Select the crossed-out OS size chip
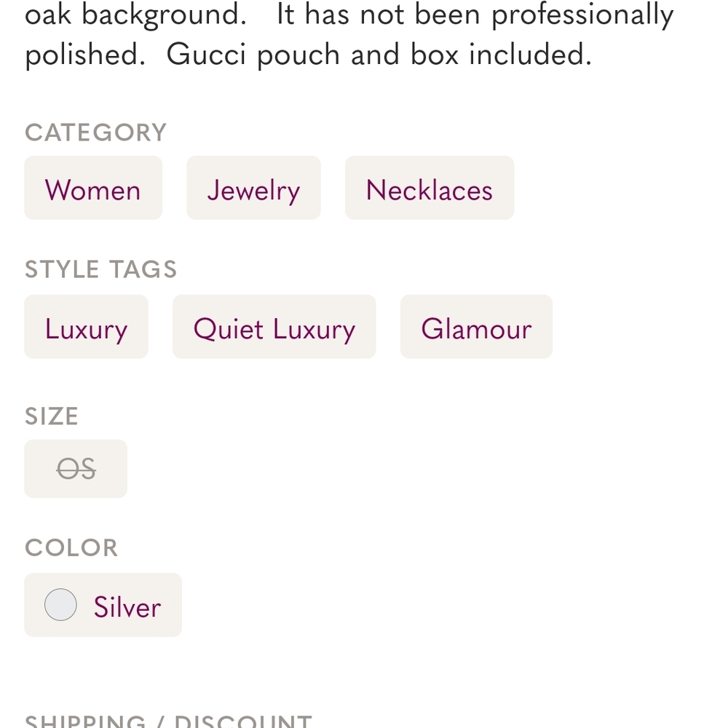Screen dimensions: 728x728 pos(76,469)
